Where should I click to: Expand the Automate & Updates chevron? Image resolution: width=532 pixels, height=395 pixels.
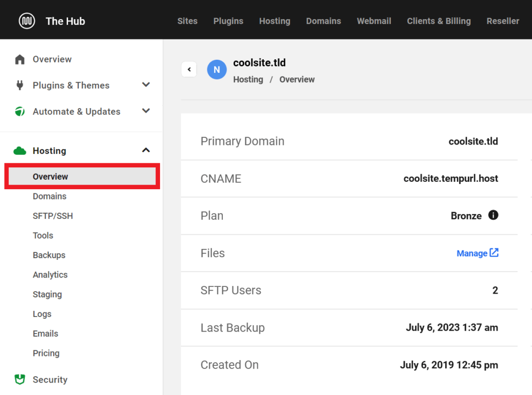click(x=146, y=111)
